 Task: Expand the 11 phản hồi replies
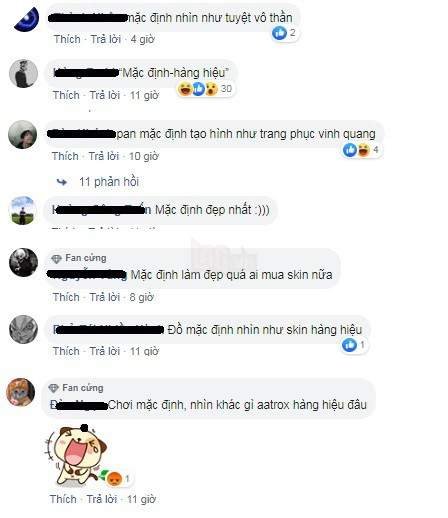(x=109, y=182)
